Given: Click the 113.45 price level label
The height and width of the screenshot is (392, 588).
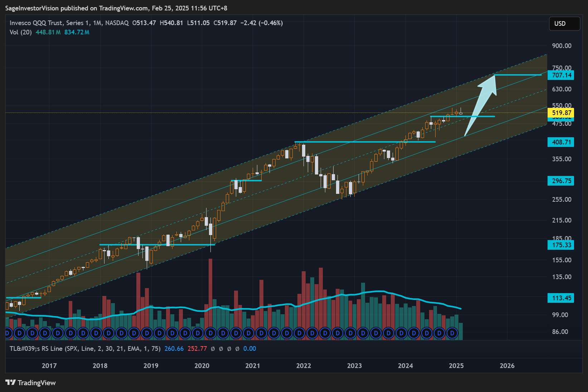Looking at the screenshot, I should click(x=561, y=298).
